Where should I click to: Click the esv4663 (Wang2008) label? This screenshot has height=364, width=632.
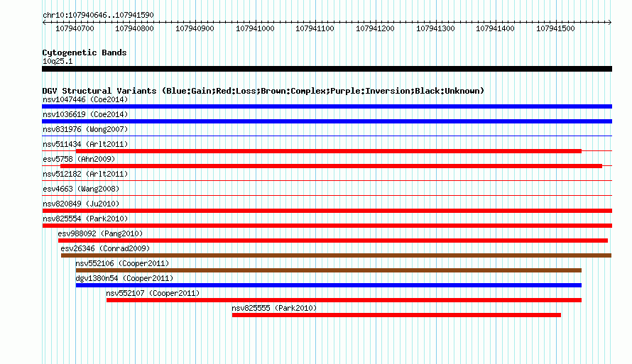(81, 189)
